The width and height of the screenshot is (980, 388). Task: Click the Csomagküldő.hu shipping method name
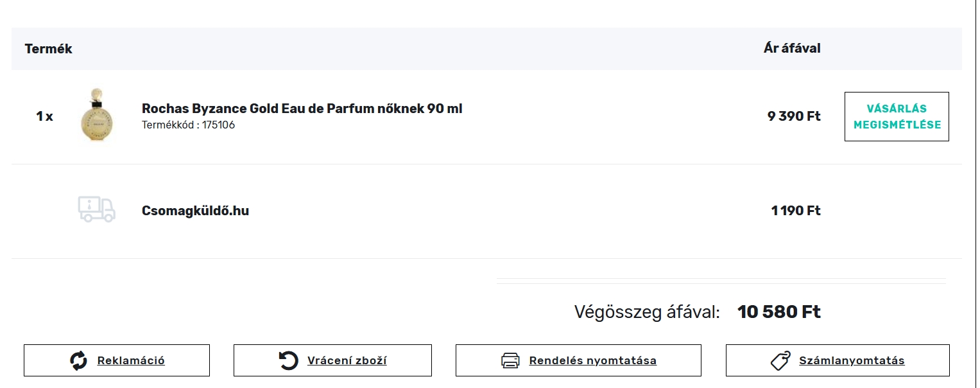[x=195, y=211]
